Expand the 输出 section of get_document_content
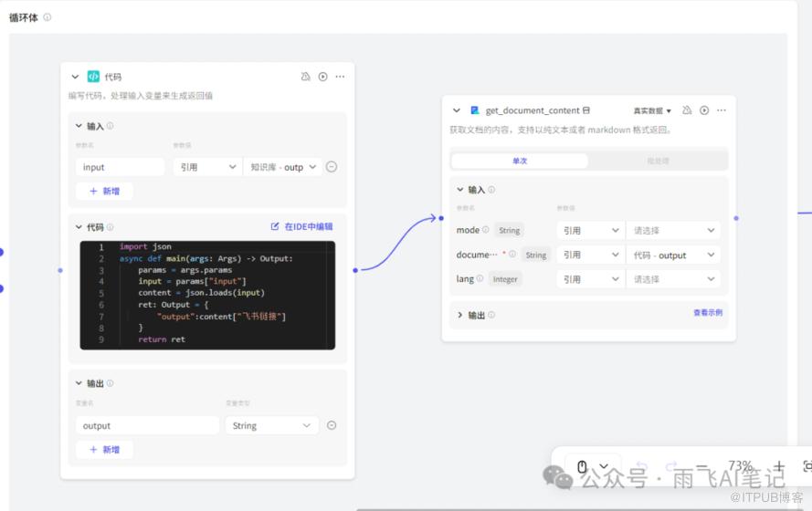This screenshot has width=812, height=511. click(x=459, y=315)
